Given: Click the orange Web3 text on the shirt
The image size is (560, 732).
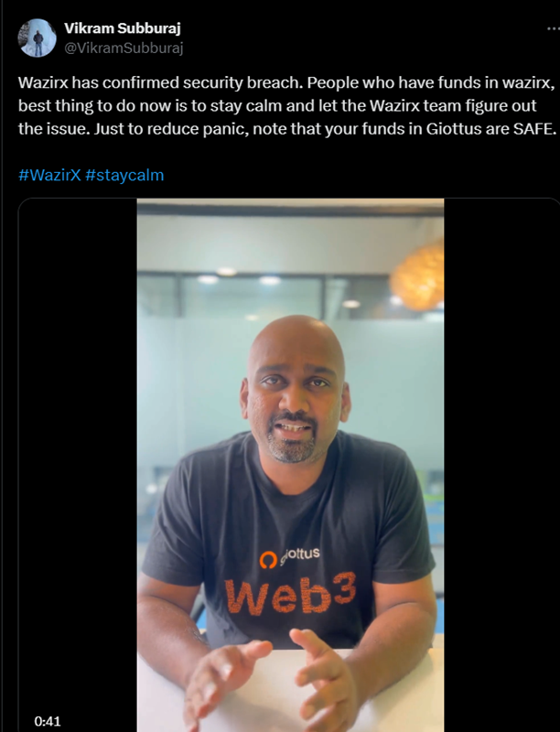Looking at the screenshot, I should pos(290,594).
